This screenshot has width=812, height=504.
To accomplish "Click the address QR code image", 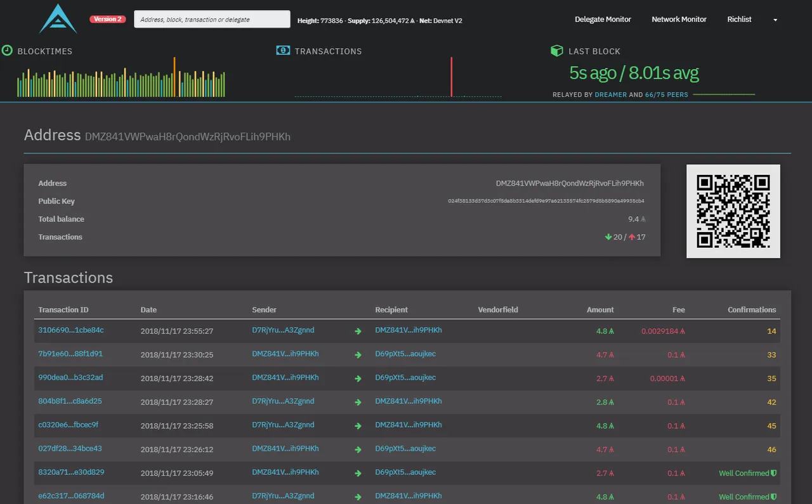I will point(733,211).
